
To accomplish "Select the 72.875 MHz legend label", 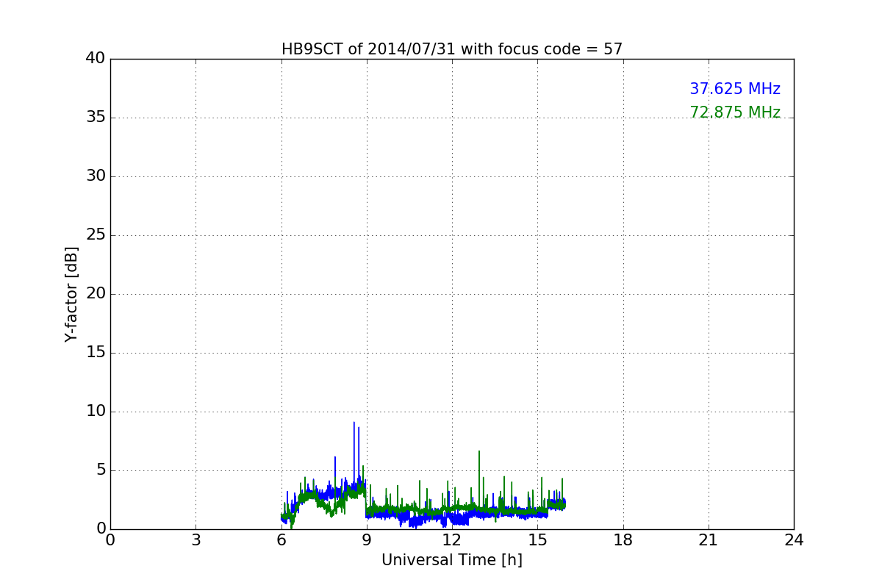I will pyautogui.click(x=735, y=112).
